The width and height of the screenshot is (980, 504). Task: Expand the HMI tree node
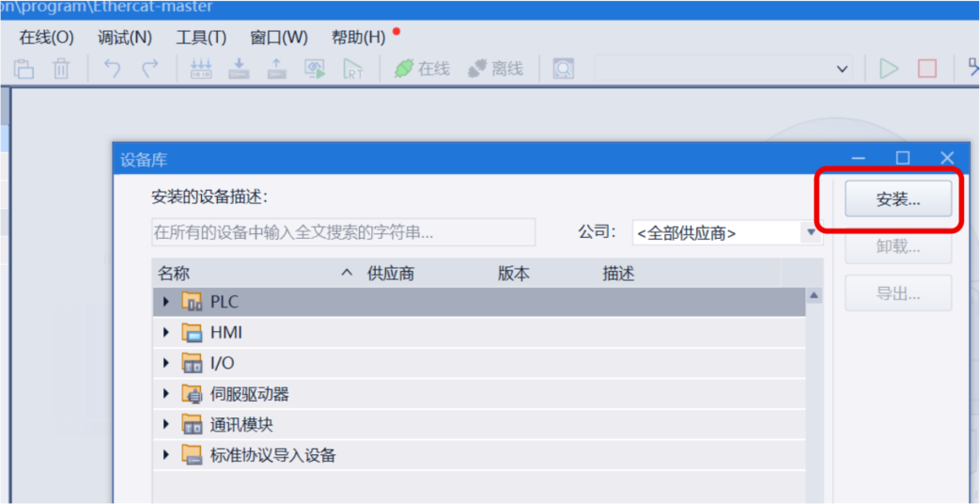tap(166, 333)
